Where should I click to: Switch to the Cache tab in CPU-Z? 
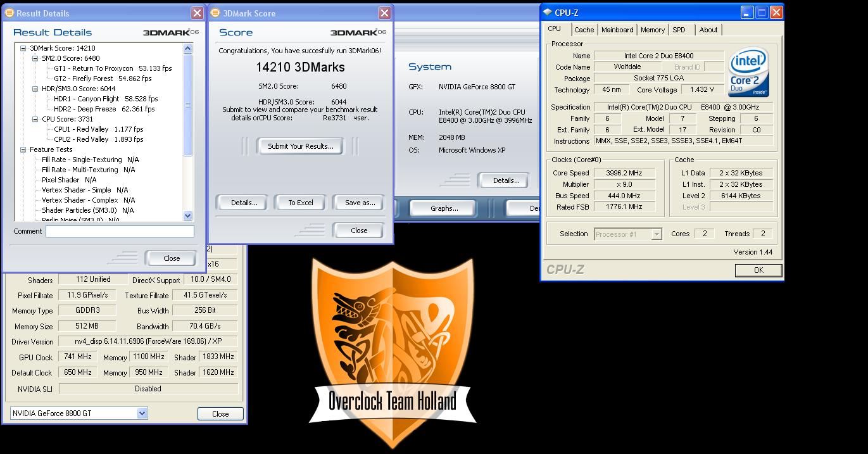(x=584, y=30)
